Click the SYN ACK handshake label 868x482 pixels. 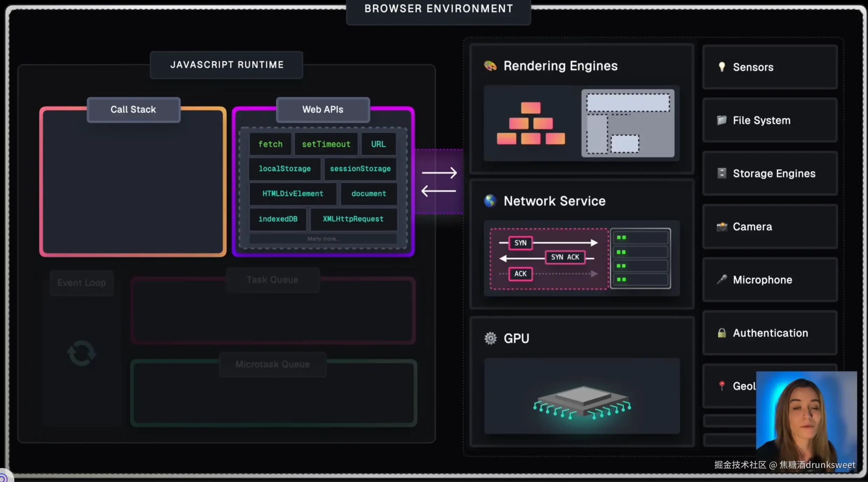click(x=565, y=257)
